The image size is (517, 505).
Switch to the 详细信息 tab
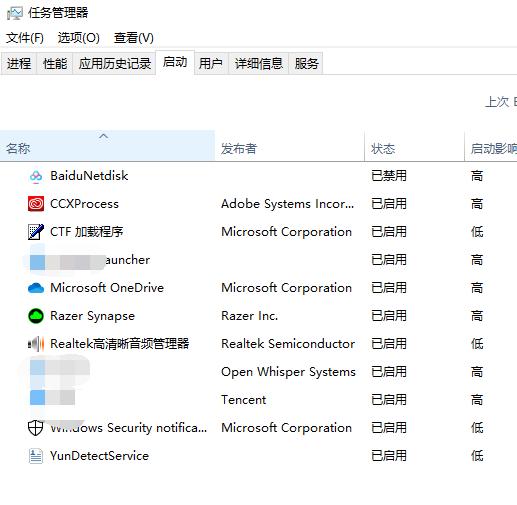pyautogui.click(x=259, y=63)
